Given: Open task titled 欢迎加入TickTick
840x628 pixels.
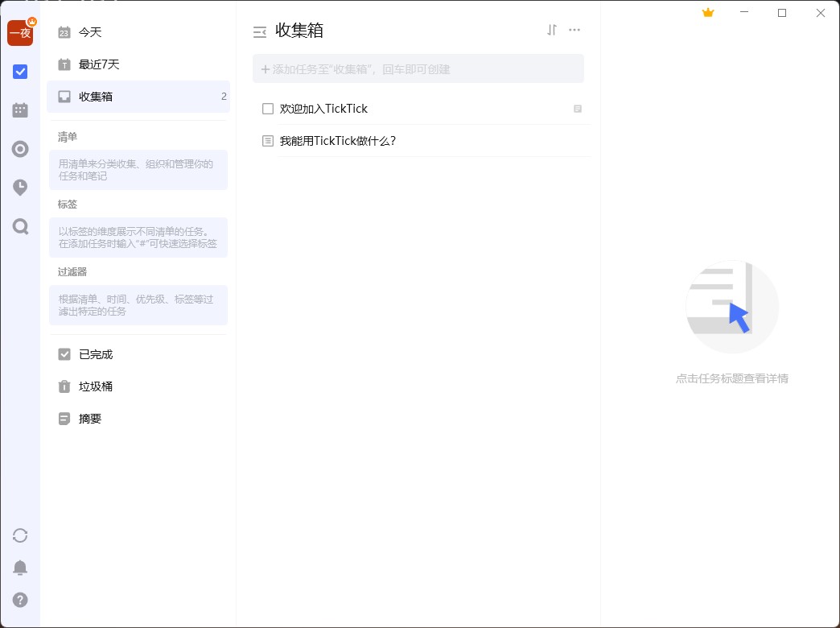Looking at the screenshot, I should pyautogui.click(x=323, y=109).
